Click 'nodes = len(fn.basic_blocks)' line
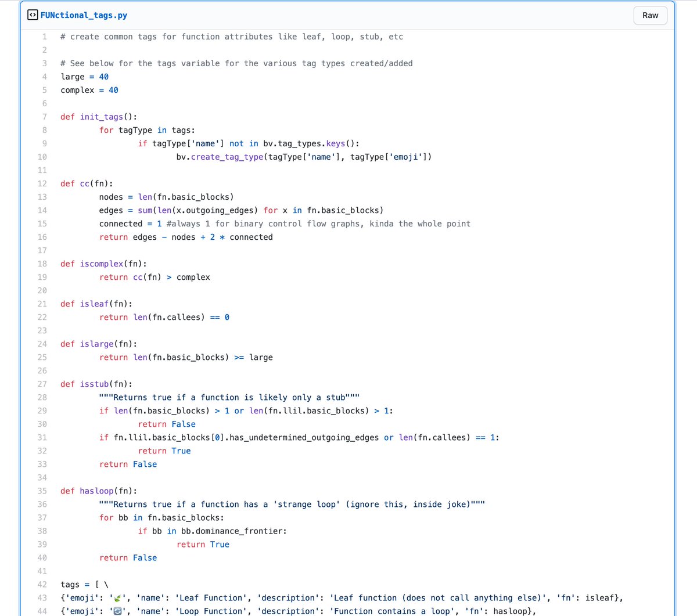The image size is (697, 616). coord(167,197)
